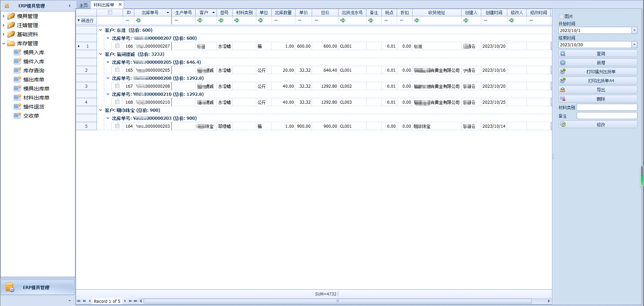Click the 新增 add icon button
This screenshot has width=644, height=306.
(x=563, y=63)
